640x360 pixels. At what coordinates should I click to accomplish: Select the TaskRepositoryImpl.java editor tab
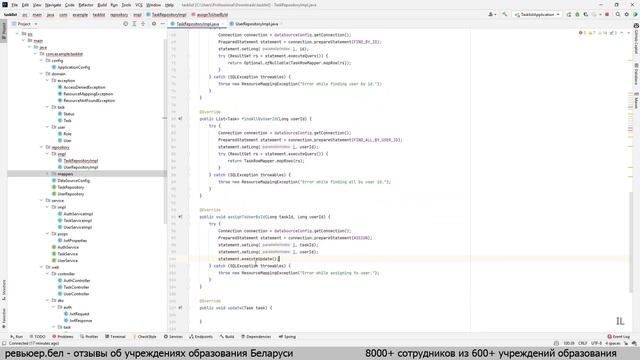pyautogui.click(x=197, y=24)
